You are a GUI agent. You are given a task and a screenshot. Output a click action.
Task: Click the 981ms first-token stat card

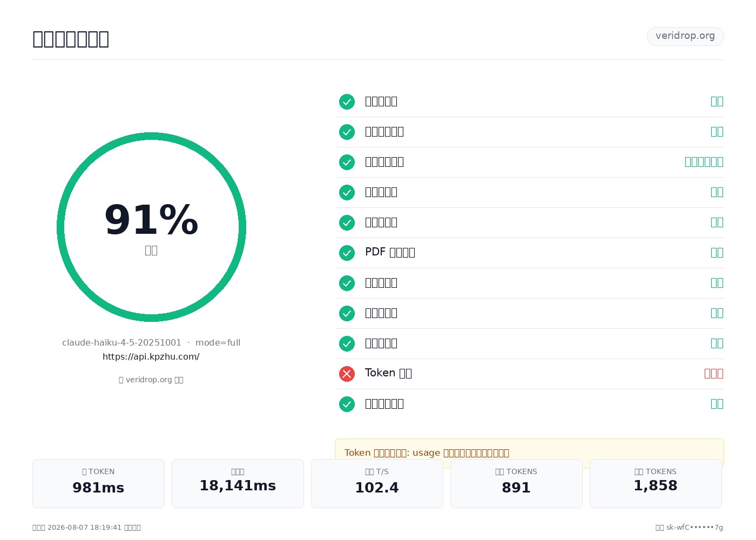point(98,483)
